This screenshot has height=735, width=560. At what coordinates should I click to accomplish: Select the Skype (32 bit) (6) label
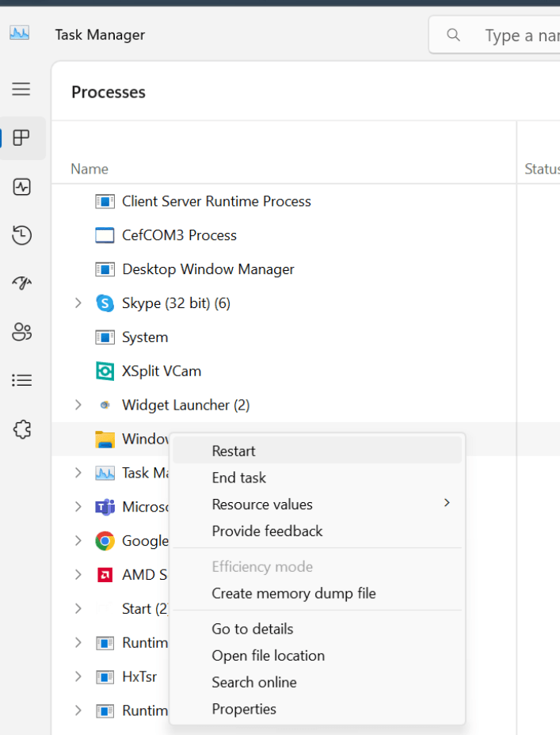click(176, 303)
